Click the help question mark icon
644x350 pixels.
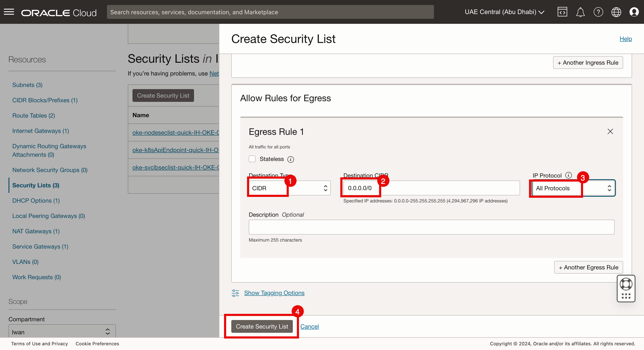tap(598, 12)
